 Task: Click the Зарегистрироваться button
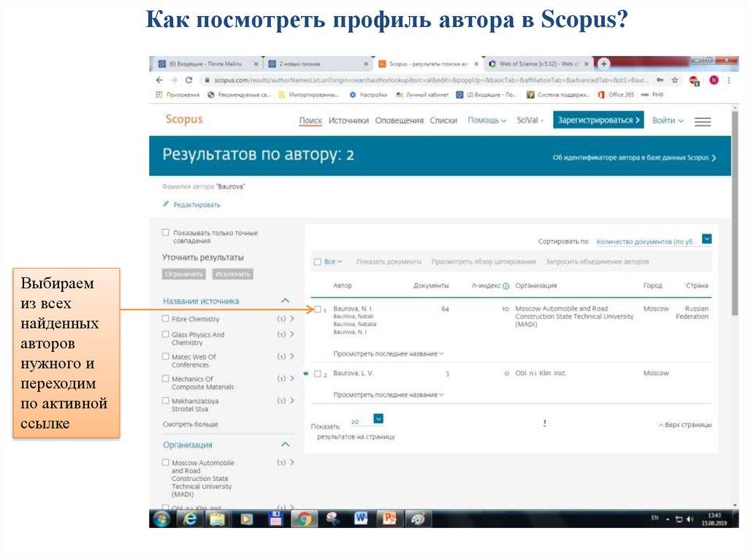[598, 120]
